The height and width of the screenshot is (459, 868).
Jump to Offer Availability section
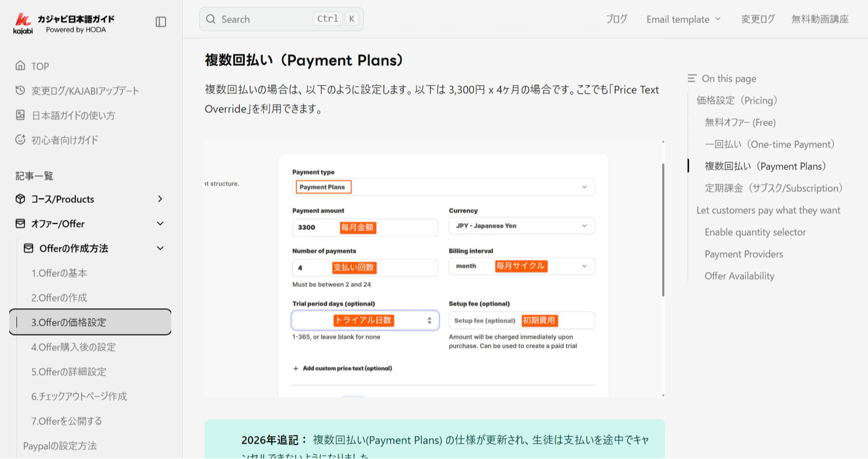[x=739, y=276]
